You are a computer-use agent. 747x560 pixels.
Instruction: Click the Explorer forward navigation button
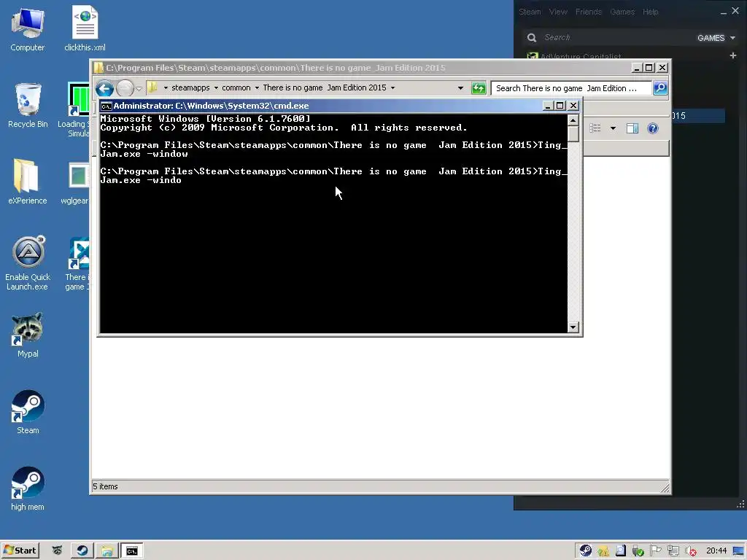coord(125,88)
